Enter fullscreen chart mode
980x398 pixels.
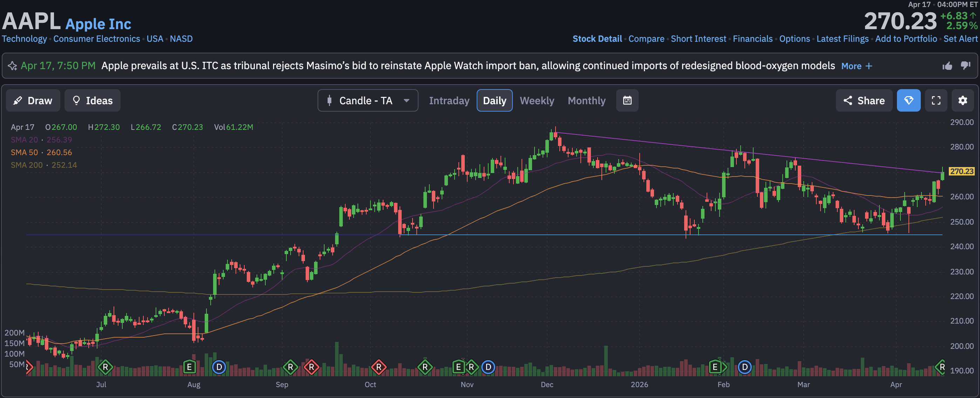(936, 100)
